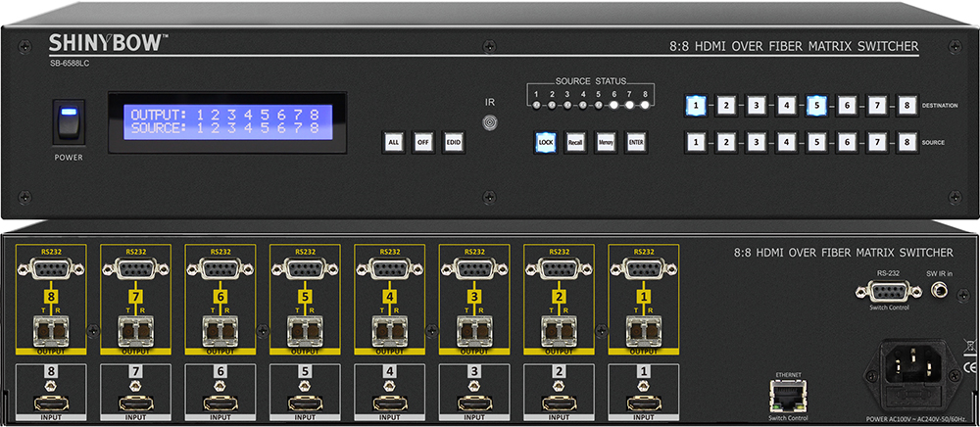Select lit DESTINATION button 5
The image size is (980, 427).
point(816,106)
